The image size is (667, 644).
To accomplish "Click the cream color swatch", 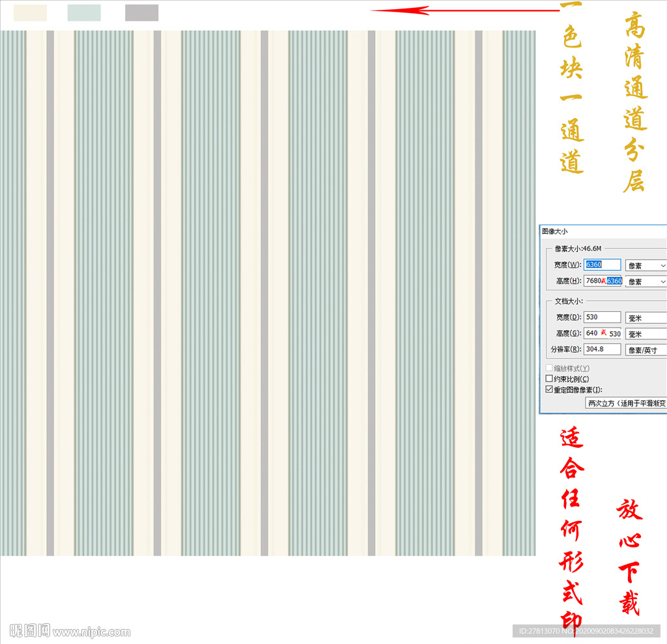I will [30, 13].
